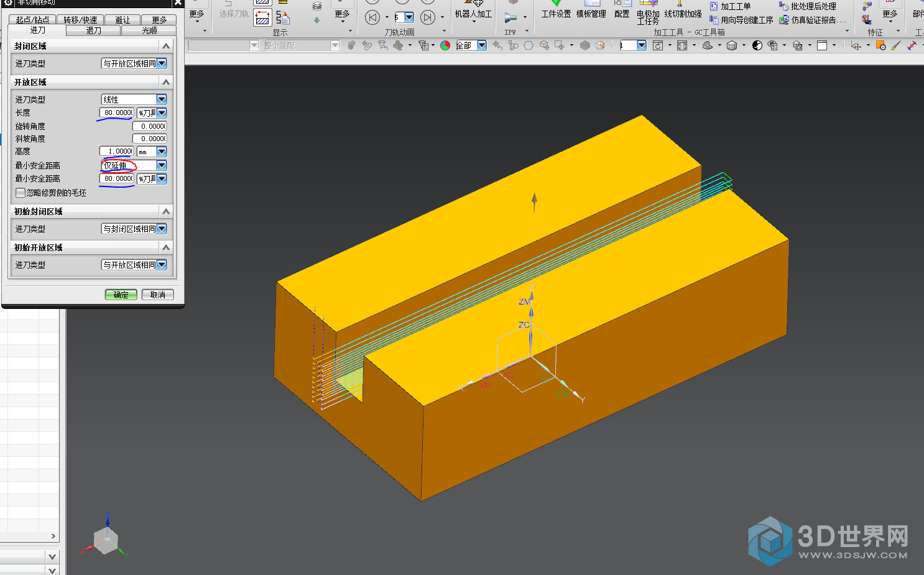Click the 斜坡角度 value field
Image resolution: width=924 pixels, height=575 pixels.
click(x=150, y=139)
